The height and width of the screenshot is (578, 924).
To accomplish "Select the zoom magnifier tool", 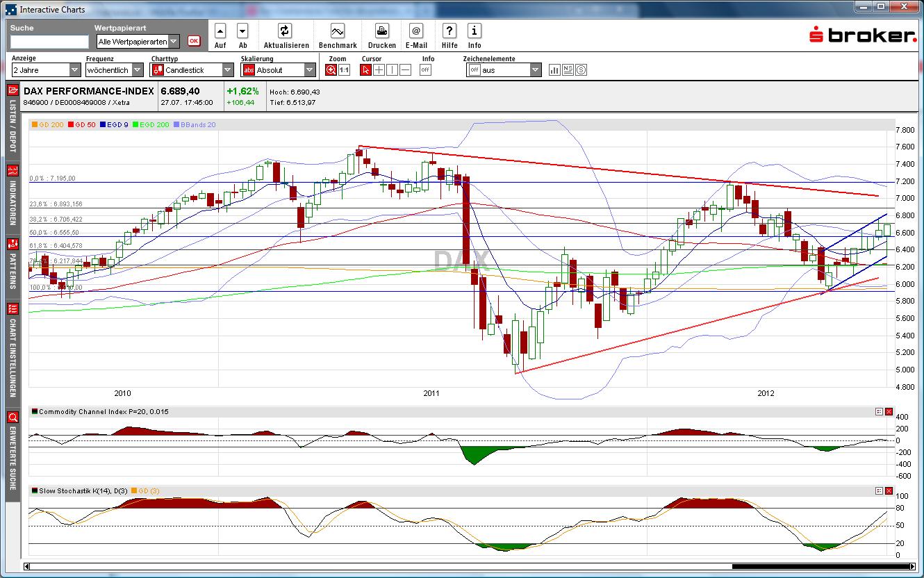I will tap(333, 69).
